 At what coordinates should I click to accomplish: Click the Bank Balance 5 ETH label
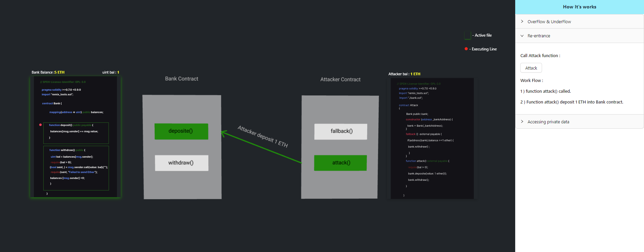(x=48, y=72)
